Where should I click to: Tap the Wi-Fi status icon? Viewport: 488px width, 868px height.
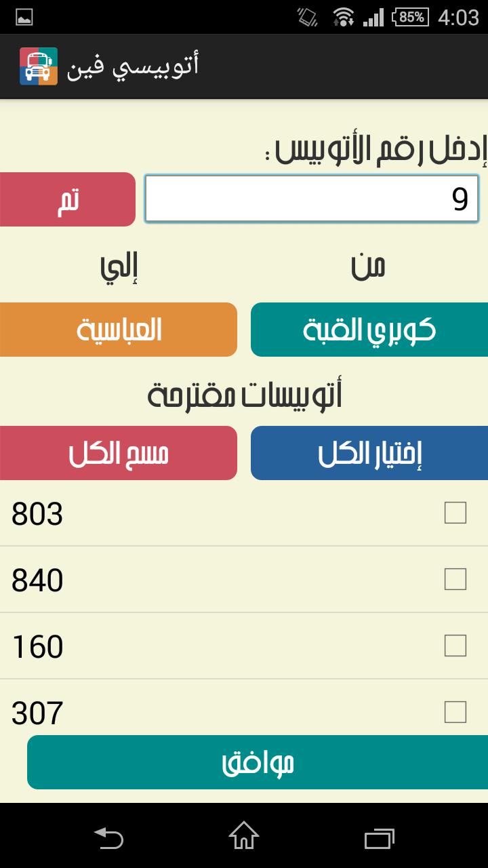click(x=344, y=17)
